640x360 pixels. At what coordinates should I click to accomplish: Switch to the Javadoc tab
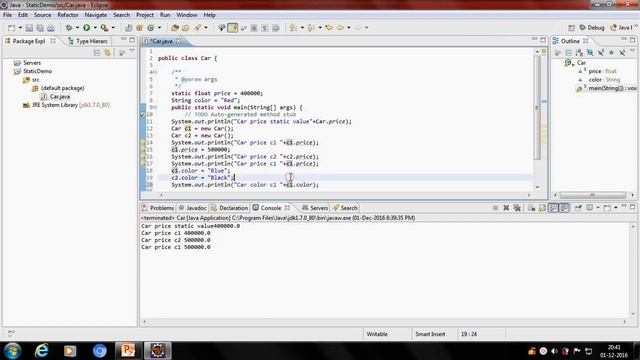[192, 208]
